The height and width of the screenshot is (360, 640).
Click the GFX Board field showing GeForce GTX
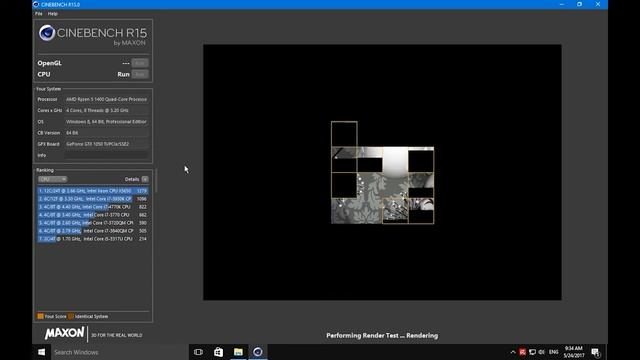(107, 144)
